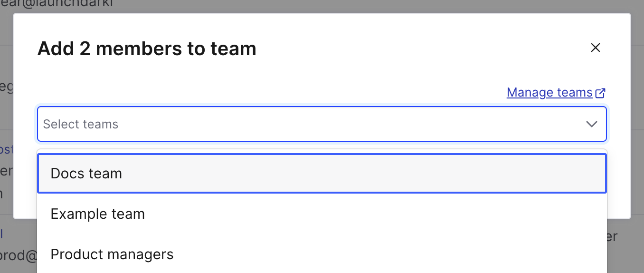
Task: Close the Add 2 members dialog
Action: pos(595,48)
